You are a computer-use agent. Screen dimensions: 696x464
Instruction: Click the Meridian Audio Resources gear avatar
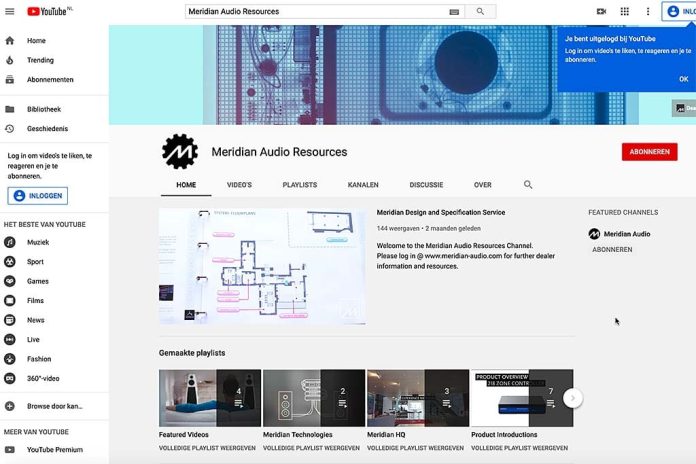(x=180, y=152)
